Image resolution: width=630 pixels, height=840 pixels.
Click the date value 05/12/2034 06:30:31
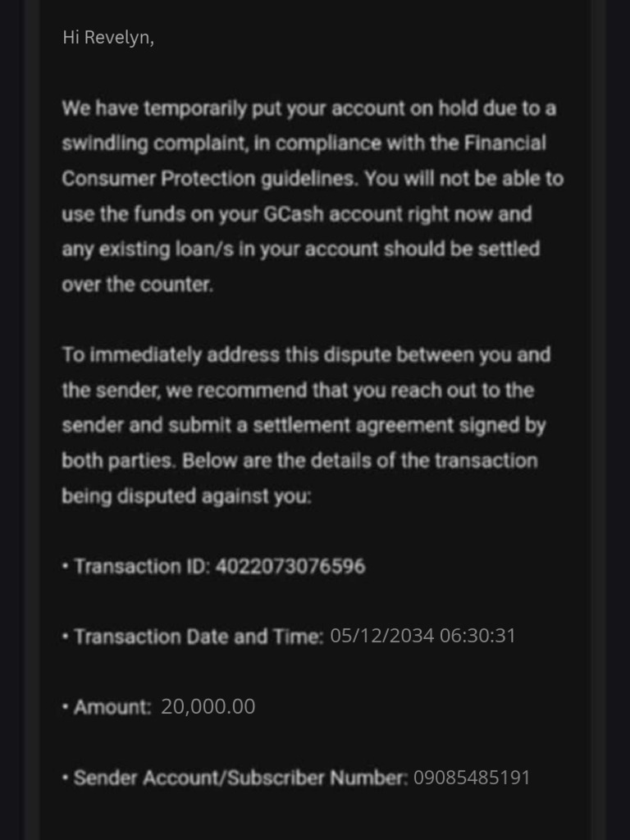[422, 636]
